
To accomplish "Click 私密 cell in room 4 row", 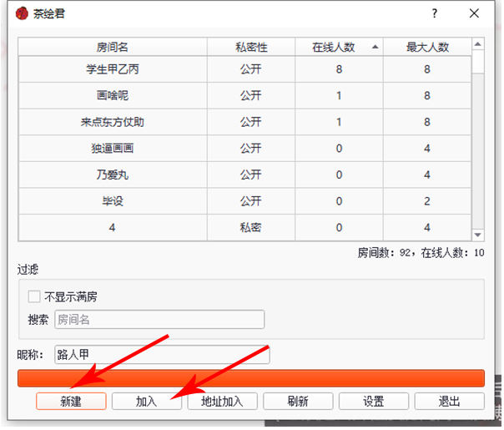I will [x=251, y=227].
